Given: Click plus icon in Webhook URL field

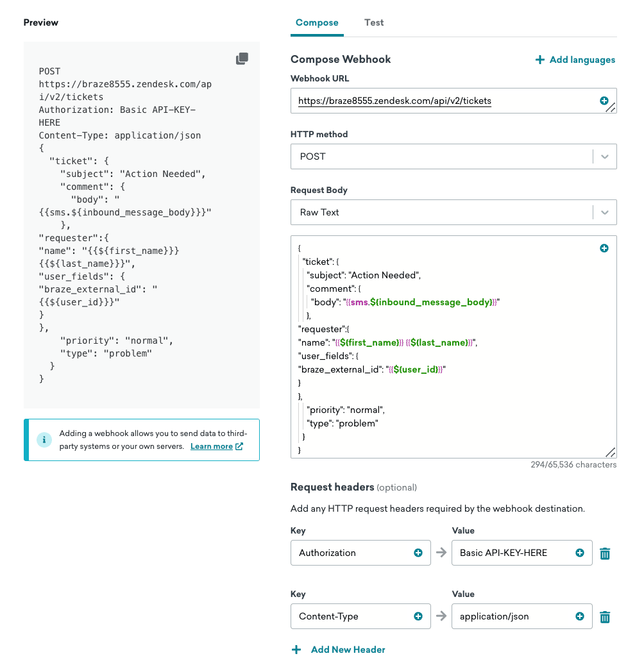Looking at the screenshot, I should pos(604,101).
